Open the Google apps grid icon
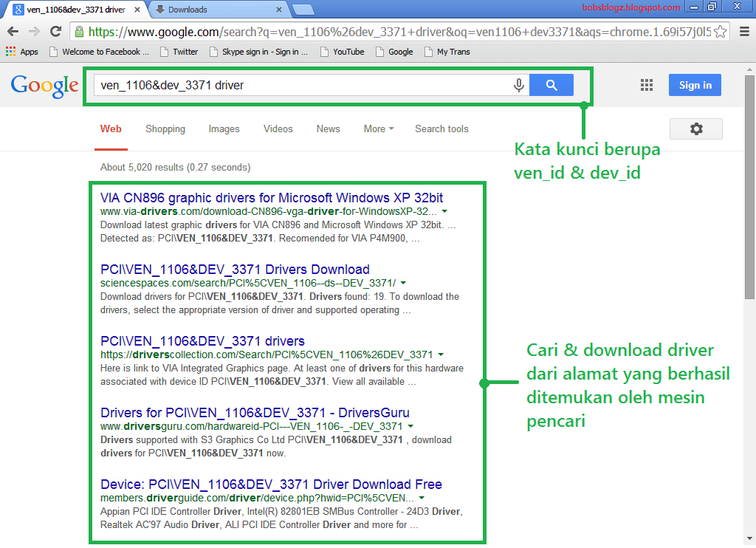This screenshot has width=756, height=548. pos(647,85)
